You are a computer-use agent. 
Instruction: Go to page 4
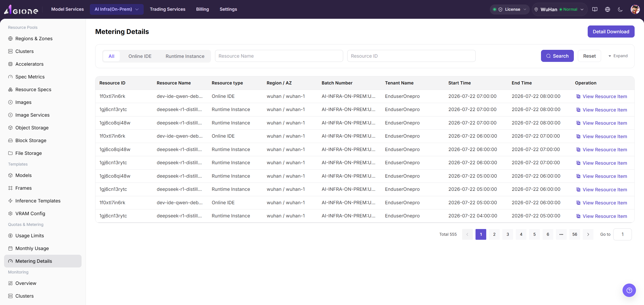[521, 234]
